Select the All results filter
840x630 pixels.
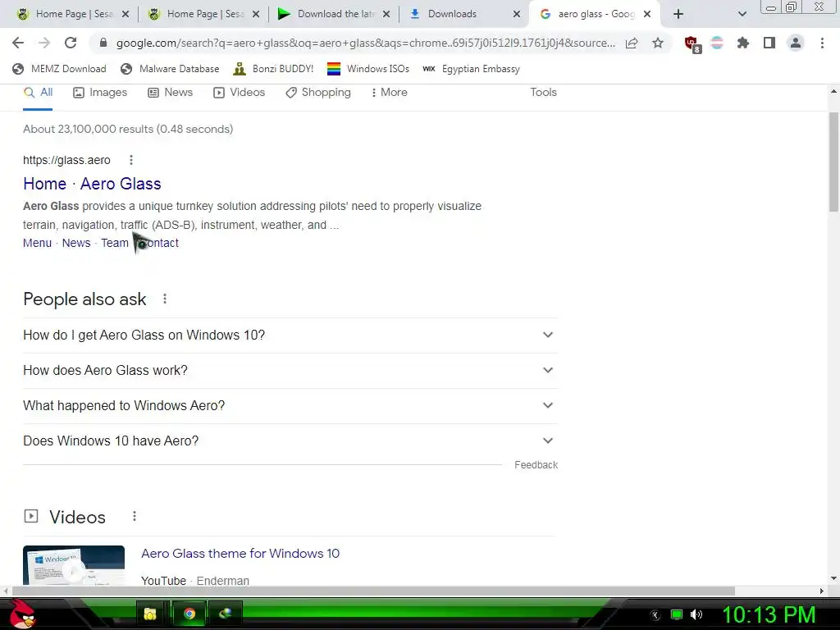click(38, 92)
